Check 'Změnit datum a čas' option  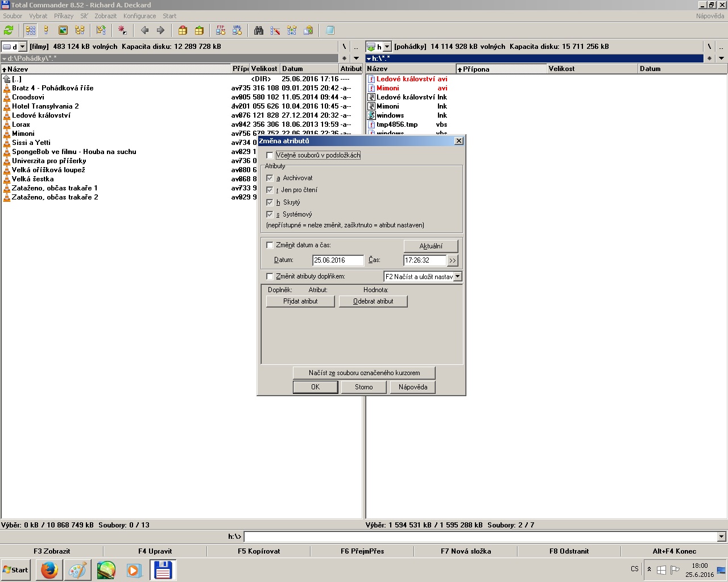(x=270, y=245)
